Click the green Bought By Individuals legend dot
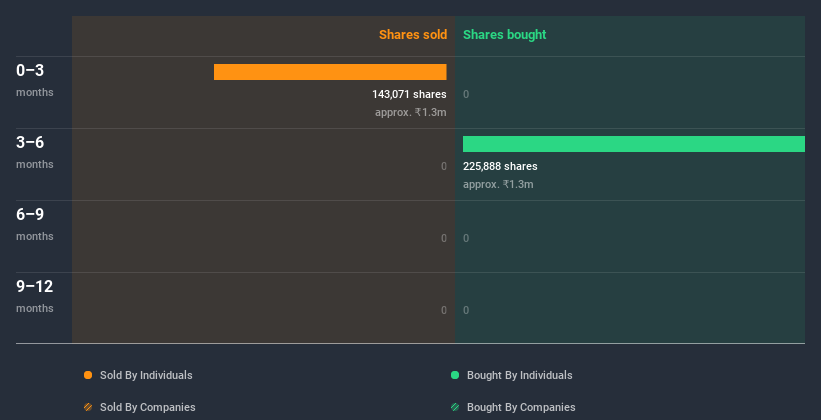The height and width of the screenshot is (420, 821). [455, 375]
